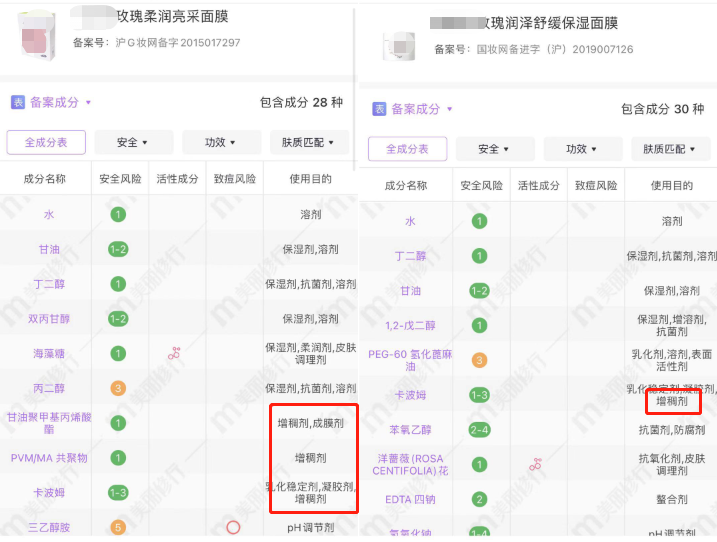
Task: Click safety badge 1 for 海藻糖
Action: point(118,354)
